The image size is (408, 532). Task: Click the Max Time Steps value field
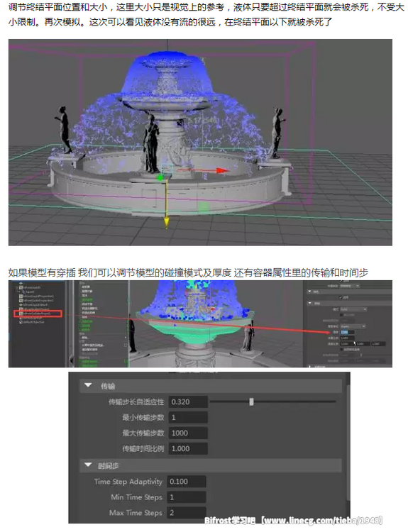[x=187, y=513]
